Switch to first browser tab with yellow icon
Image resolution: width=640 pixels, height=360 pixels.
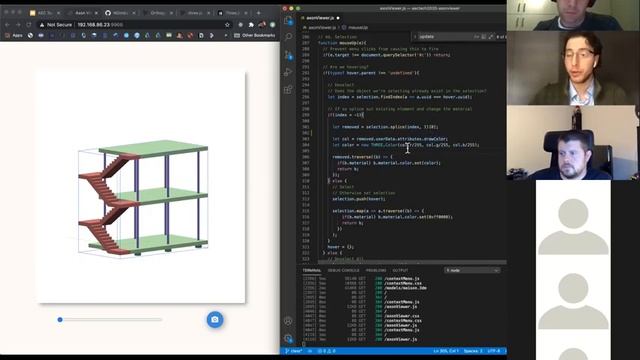44,13
